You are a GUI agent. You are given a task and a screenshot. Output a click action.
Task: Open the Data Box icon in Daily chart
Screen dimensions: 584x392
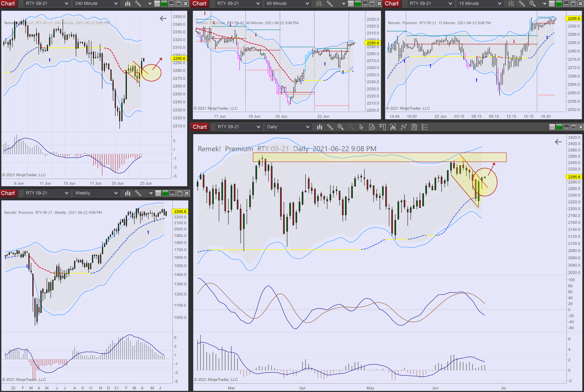tap(372, 127)
